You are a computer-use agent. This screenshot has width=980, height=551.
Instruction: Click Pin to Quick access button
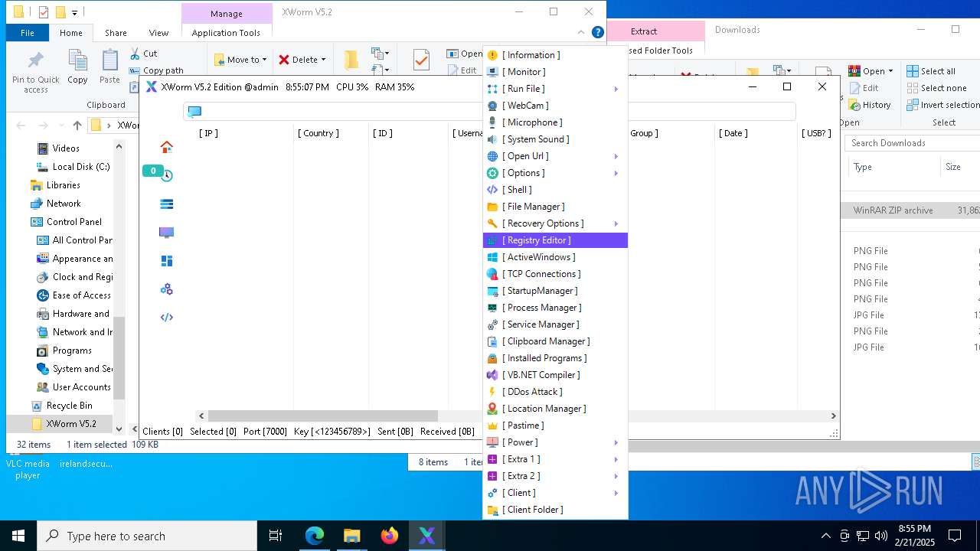tap(35, 73)
